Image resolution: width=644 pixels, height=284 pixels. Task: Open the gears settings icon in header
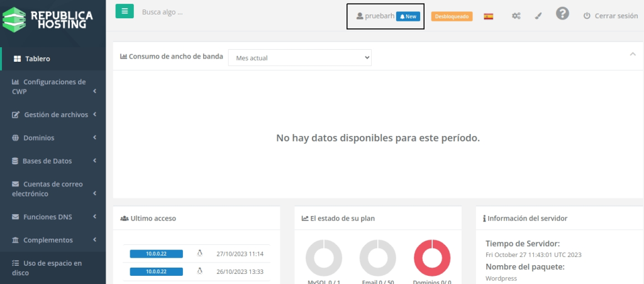pyautogui.click(x=516, y=16)
